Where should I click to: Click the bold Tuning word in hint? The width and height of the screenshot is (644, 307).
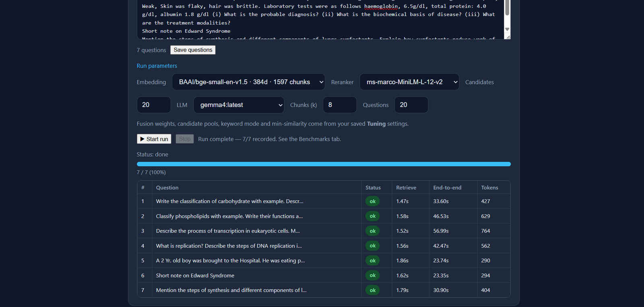click(x=376, y=124)
